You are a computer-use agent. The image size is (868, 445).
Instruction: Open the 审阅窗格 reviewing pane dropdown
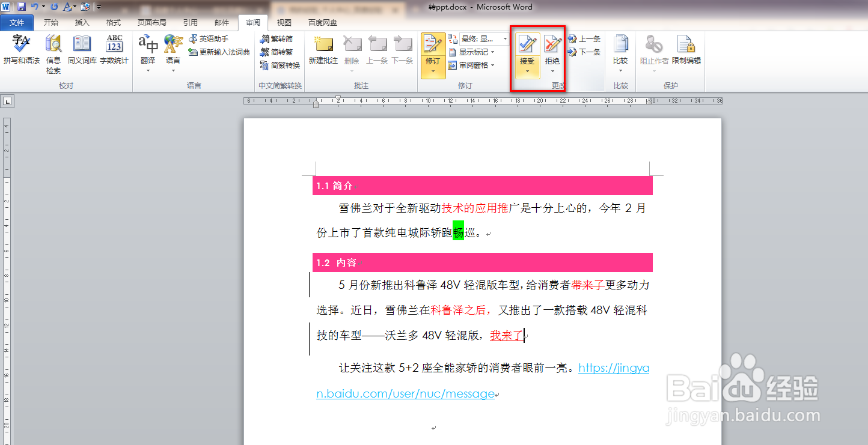pos(475,64)
